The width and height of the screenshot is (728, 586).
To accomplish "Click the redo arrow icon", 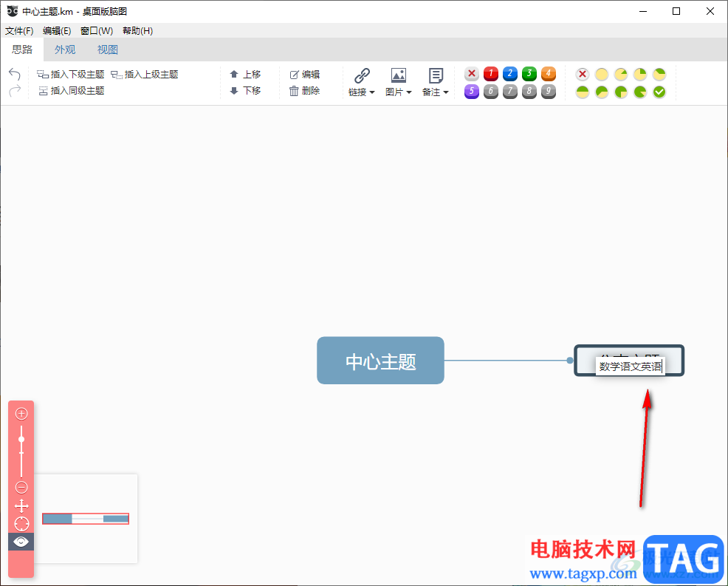I will (x=15, y=90).
